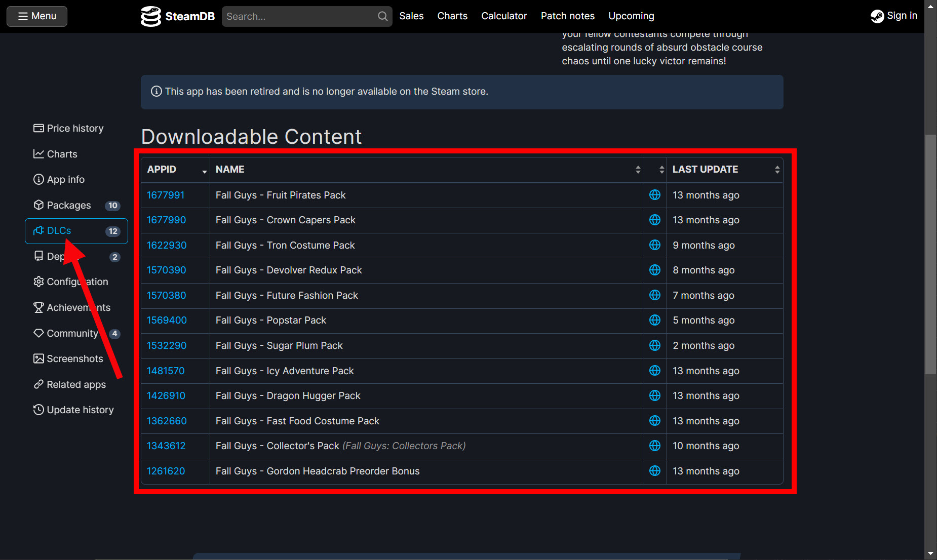The width and height of the screenshot is (937, 560).
Task: Open Related apps sidebar section
Action: coord(76,384)
